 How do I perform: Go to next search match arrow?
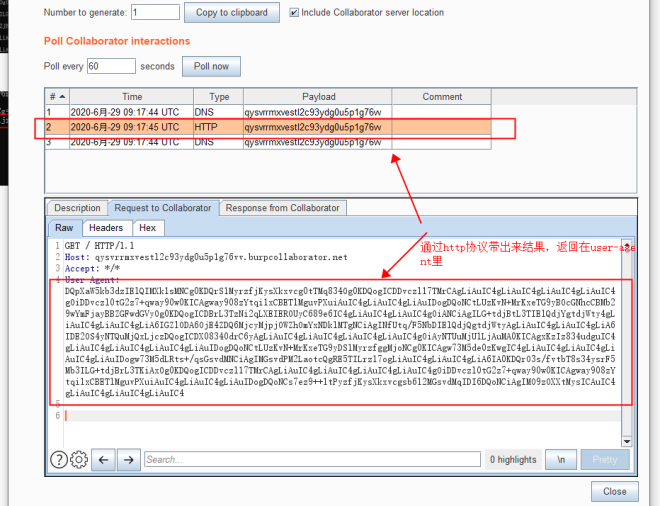pos(127,459)
